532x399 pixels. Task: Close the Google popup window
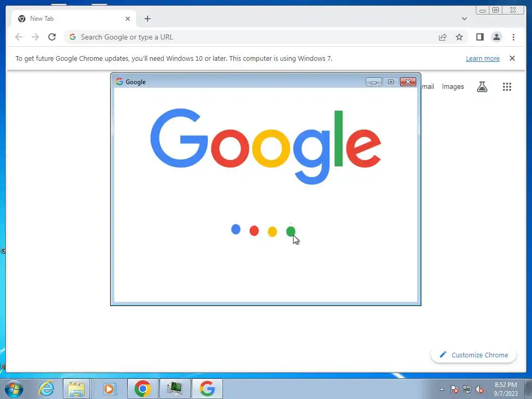[408, 82]
